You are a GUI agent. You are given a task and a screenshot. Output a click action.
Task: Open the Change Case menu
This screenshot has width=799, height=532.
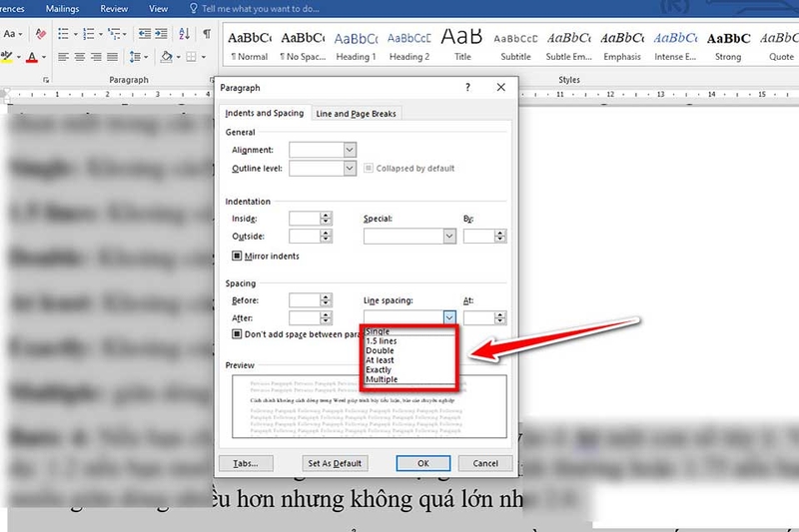pyautogui.click(x=12, y=34)
